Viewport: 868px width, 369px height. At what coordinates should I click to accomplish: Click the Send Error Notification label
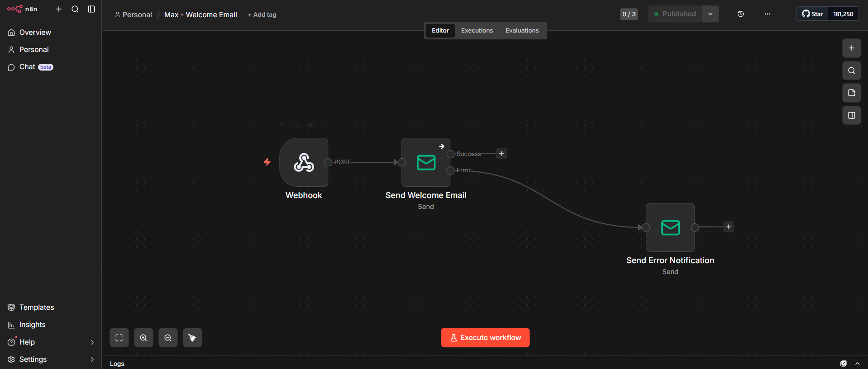click(x=670, y=260)
